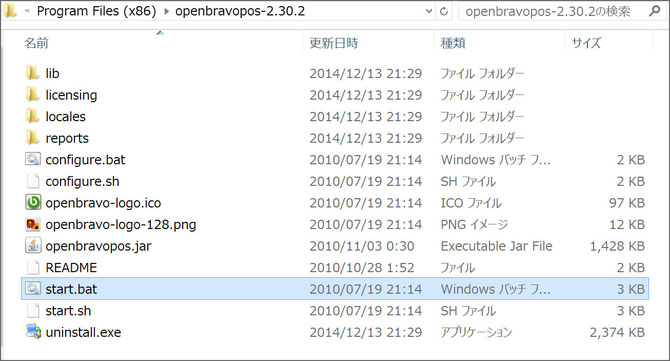The height and width of the screenshot is (361, 670).
Task: Sort by the 名前 column header
Action: [x=36, y=43]
